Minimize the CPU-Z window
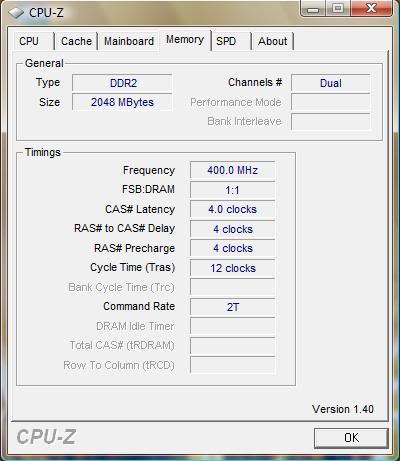400x461 pixels. [313, 8]
